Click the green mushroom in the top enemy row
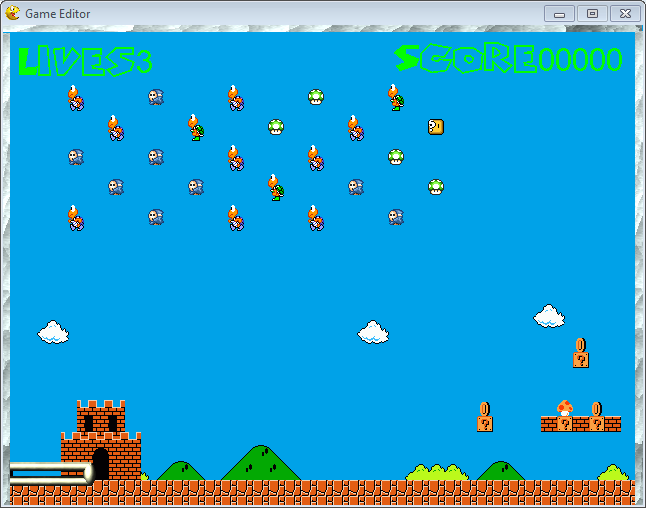The image size is (646, 508). point(316,97)
